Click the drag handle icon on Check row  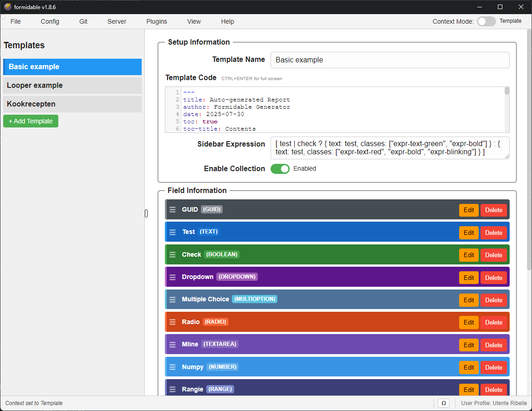coord(172,255)
